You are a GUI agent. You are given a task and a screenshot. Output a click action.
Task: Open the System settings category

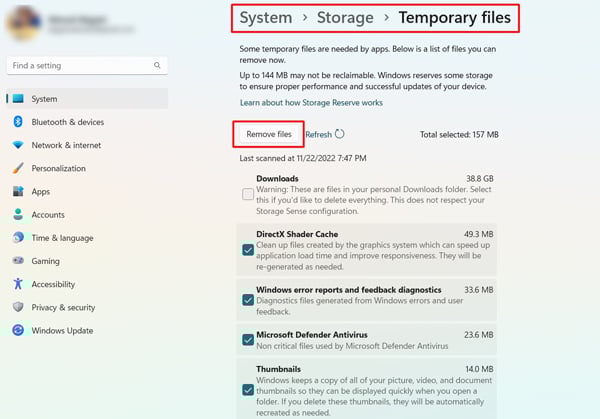[x=87, y=99]
